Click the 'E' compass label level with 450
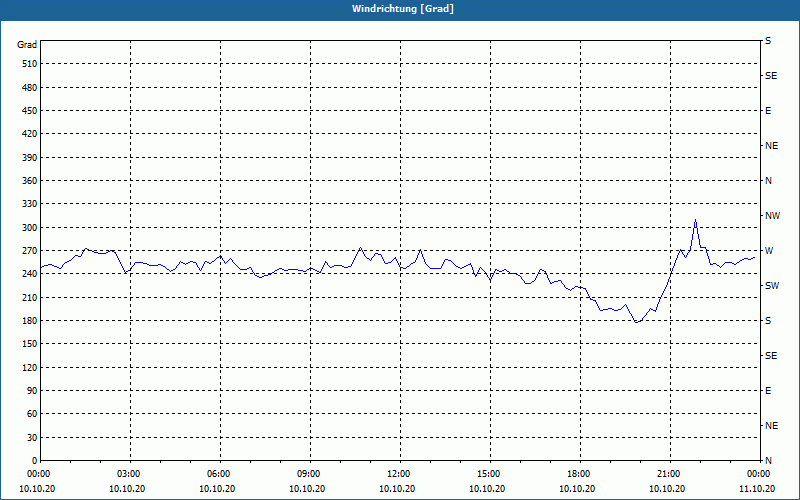Screen dimensions: 800x500 click(x=768, y=111)
